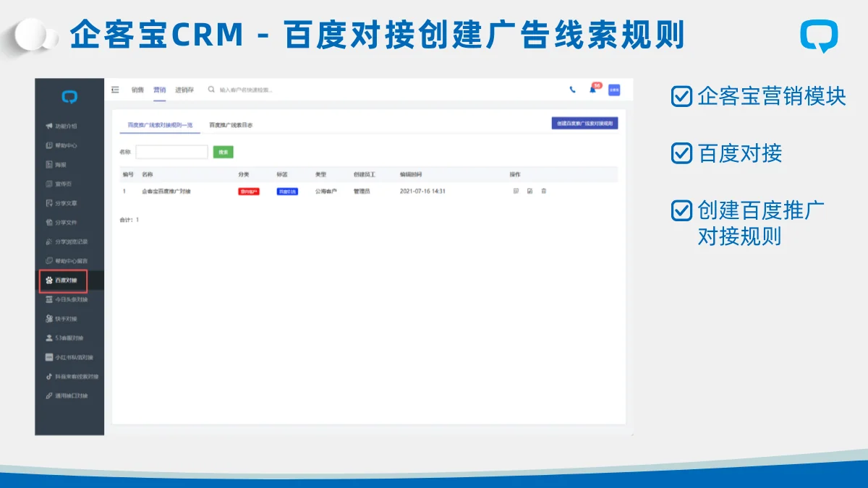
Task: Click the 操作 column header
Action: (x=515, y=174)
